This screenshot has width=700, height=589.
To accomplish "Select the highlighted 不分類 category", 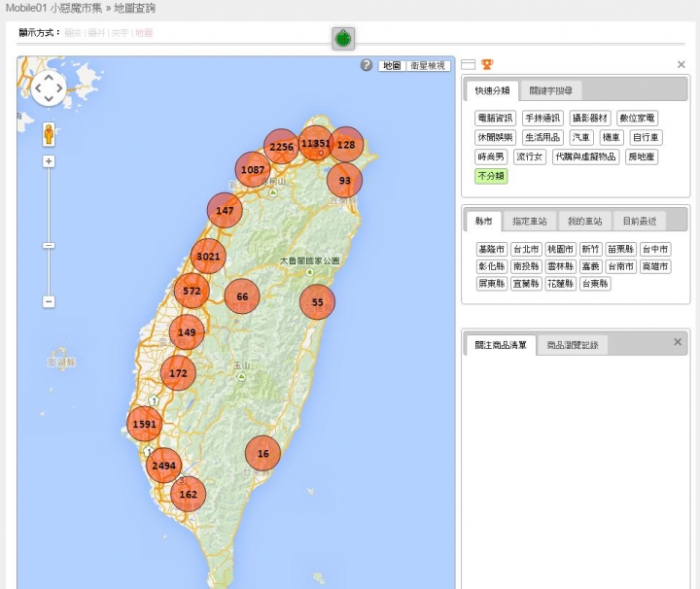I will click(491, 176).
